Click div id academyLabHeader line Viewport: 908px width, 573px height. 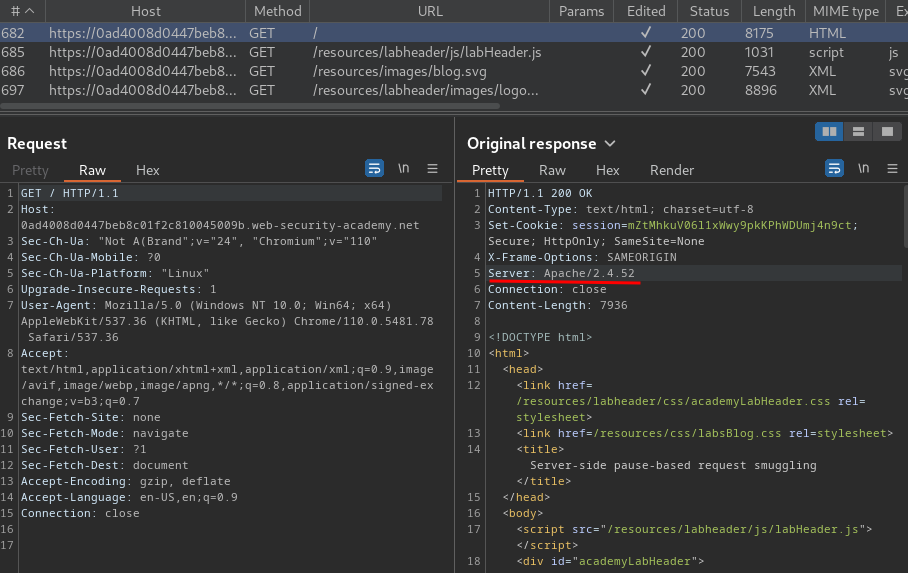pyautogui.click(x=610, y=561)
